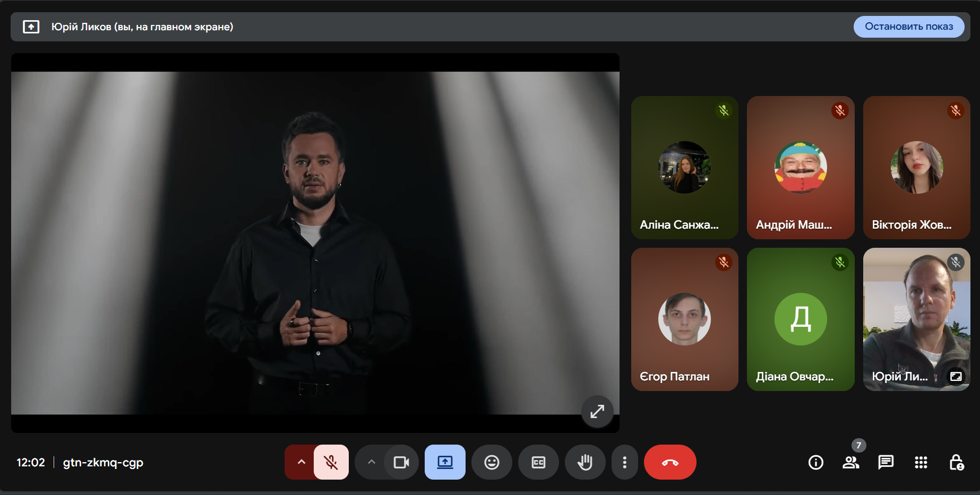Unmute the microphone in the bottom toolbar

tap(331, 462)
